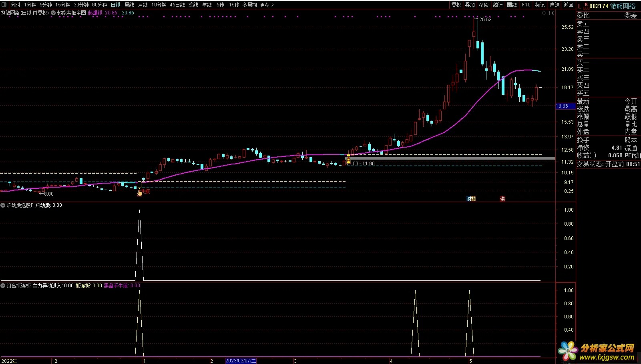
Task: Click the 委比 label in quote panel
Action: point(583,15)
